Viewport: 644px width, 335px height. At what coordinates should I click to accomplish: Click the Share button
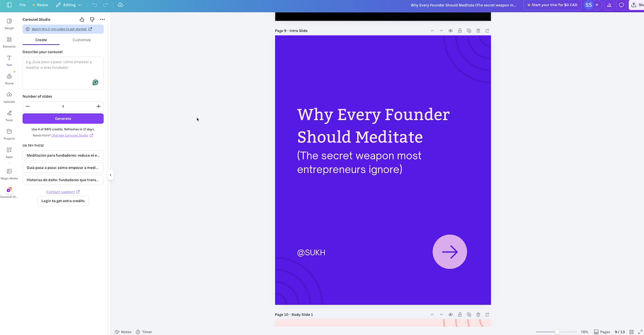[636, 5]
